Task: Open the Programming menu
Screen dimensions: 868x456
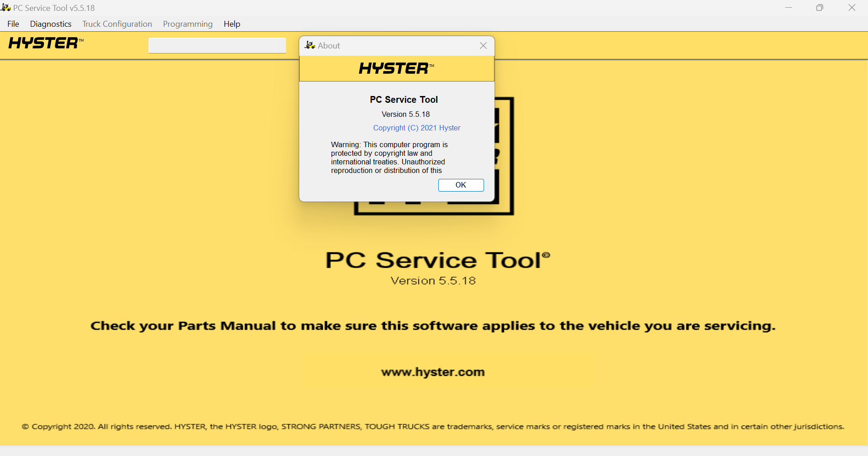Action: tap(187, 24)
